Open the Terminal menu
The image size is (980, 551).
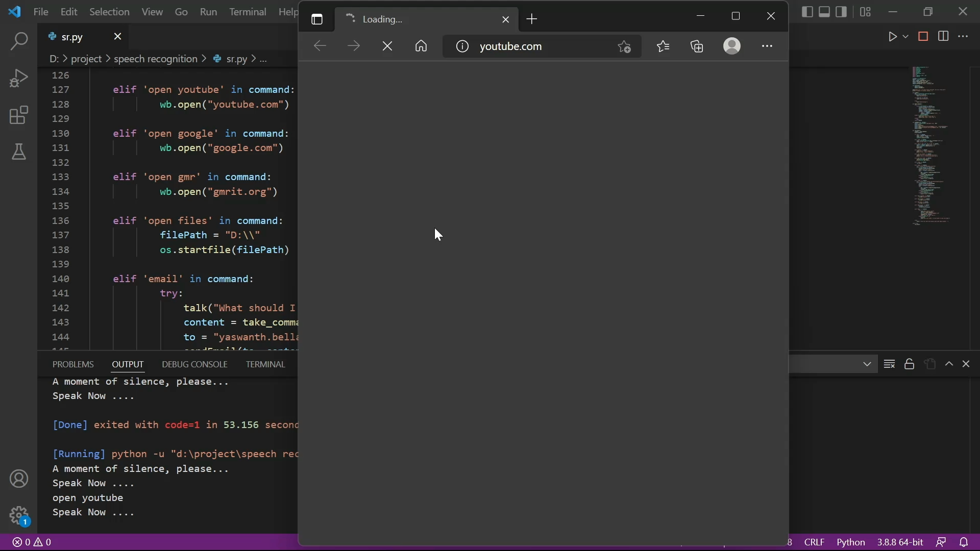point(248,12)
